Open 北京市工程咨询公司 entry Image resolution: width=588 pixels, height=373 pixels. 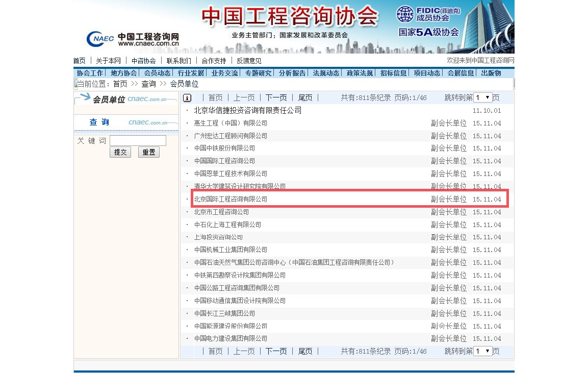click(x=222, y=212)
